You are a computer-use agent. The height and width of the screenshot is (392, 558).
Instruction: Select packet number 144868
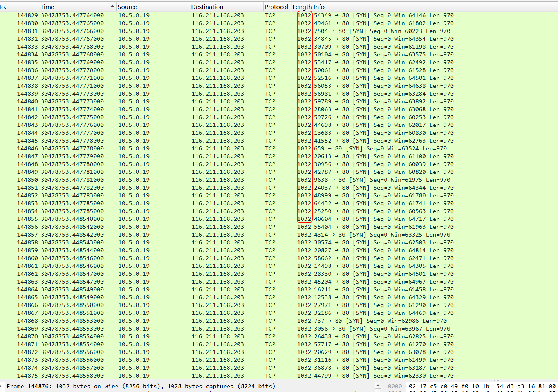click(27, 321)
